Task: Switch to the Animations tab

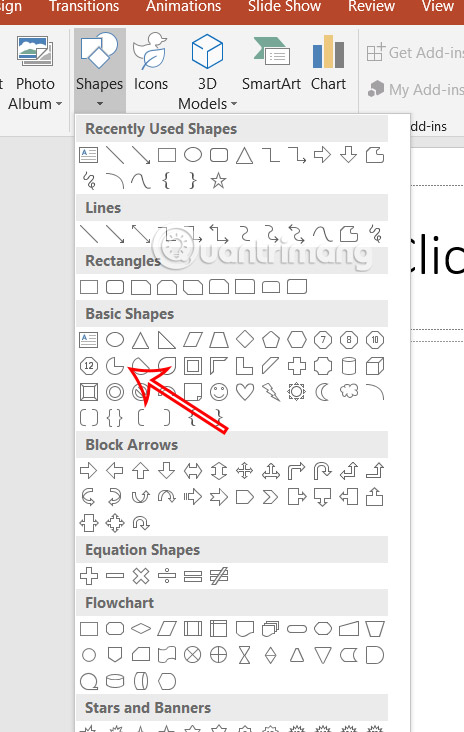Action: (x=183, y=6)
